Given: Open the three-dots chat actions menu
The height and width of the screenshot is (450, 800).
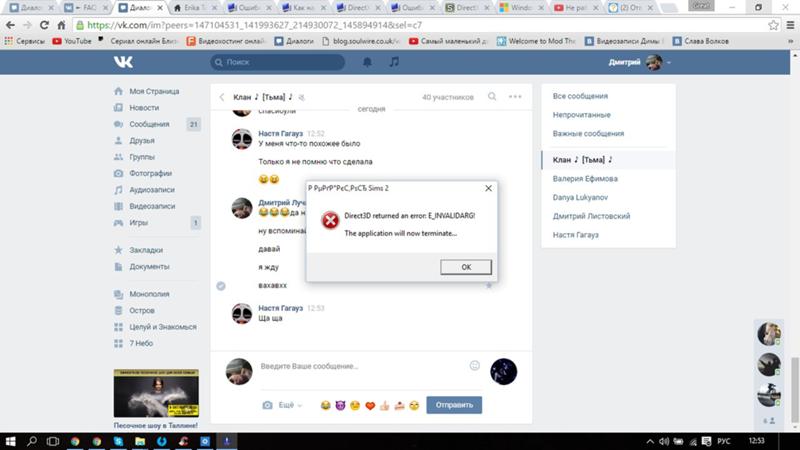Looking at the screenshot, I should (515, 96).
